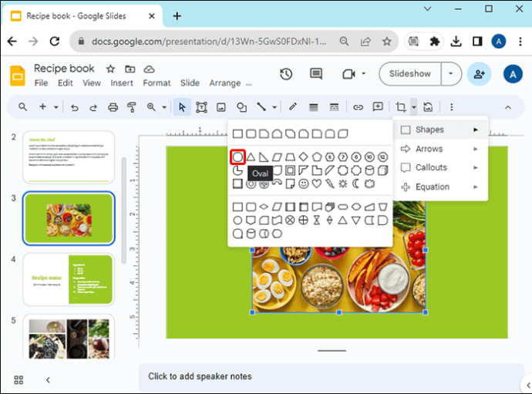Click the Crop image icon

pos(401,107)
